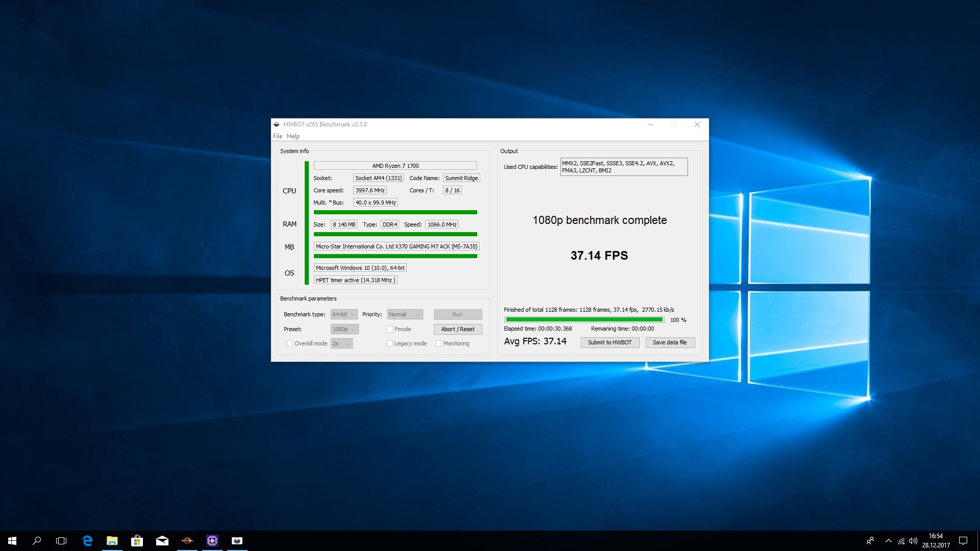Open the Mail app in the taskbar
Screen dimensions: 980x551
[x=162, y=541]
